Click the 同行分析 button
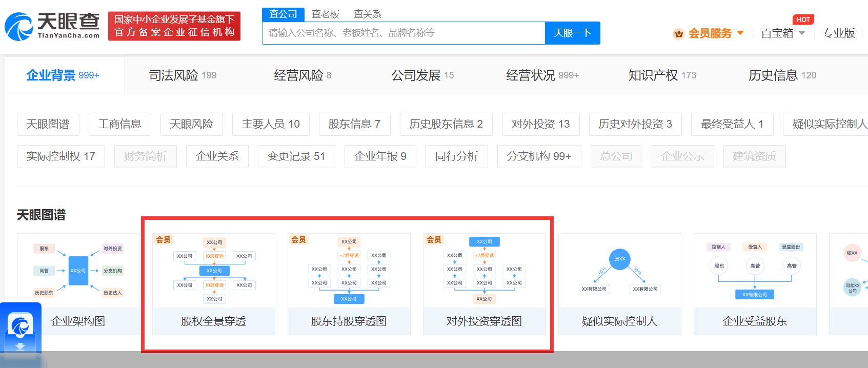868x368 pixels. pyautogui.click(x=457, y=156)
